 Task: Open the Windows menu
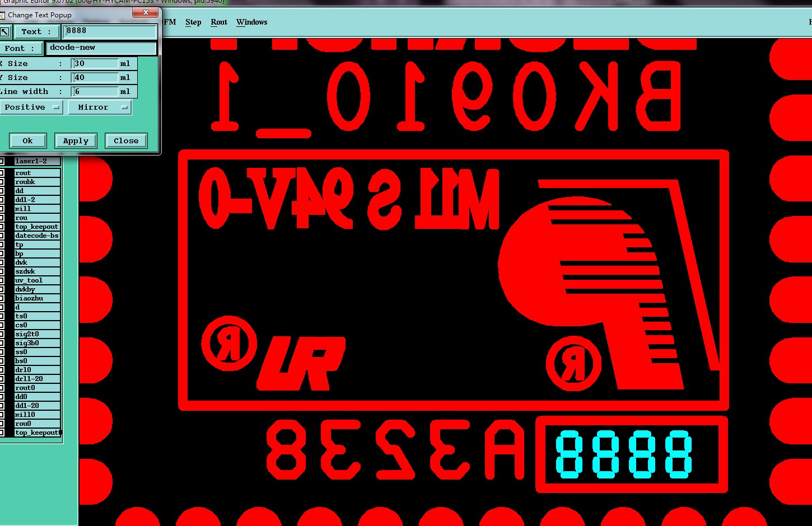[251, 22]
